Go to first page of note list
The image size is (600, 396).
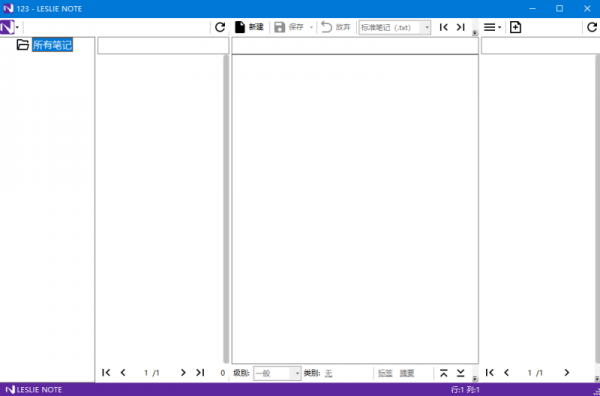click(x=106, y=372)
